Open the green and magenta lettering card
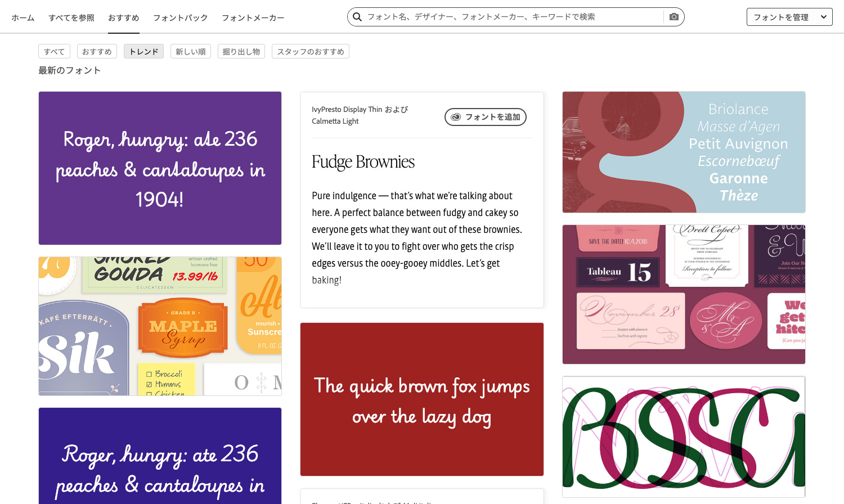This screenshot has width=844, height=504. [x=684, y=437]
